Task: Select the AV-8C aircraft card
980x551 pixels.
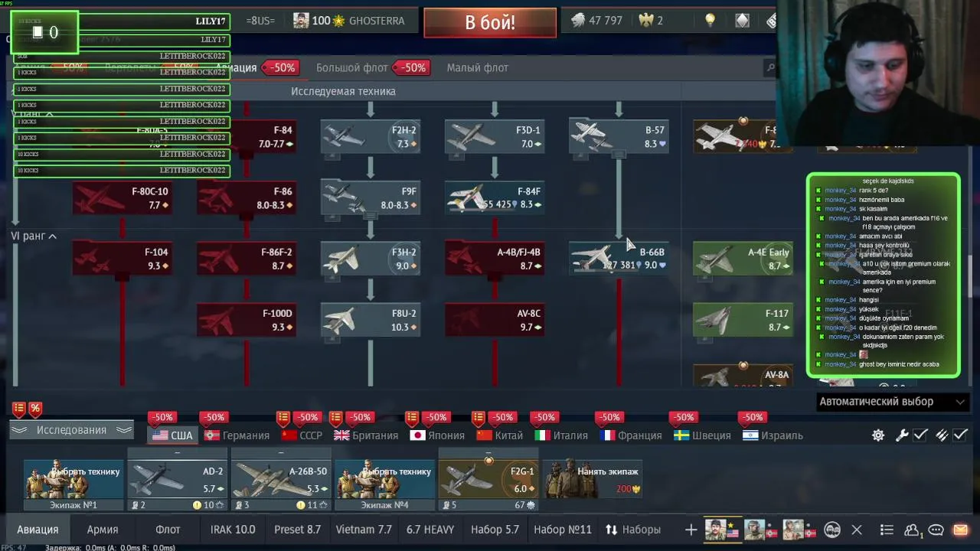Action: pos(495,320)
